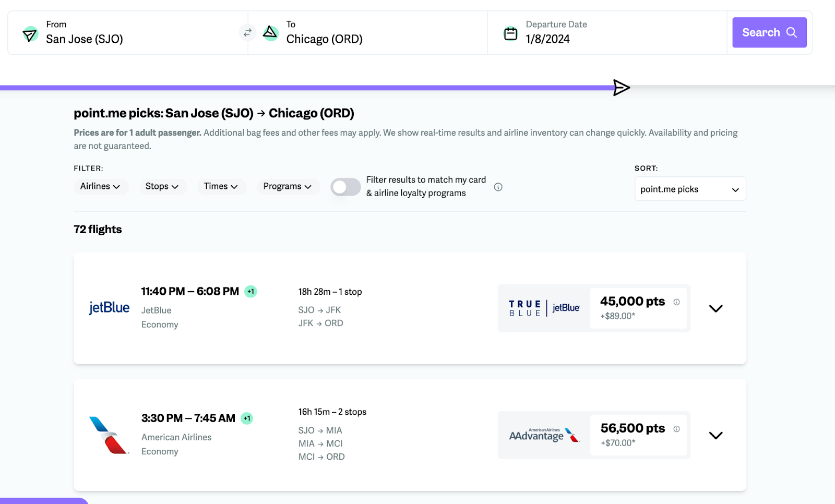Click the departure date calendar icon

coord(510,33)
